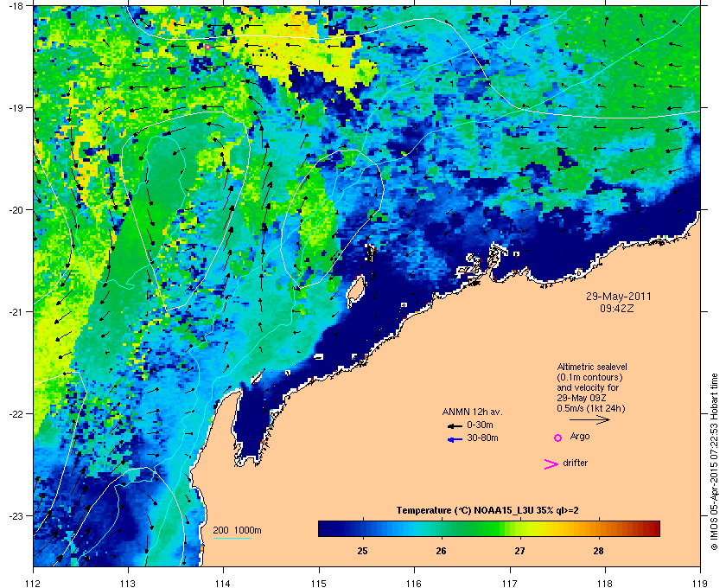Click the -18 latitude axis label

coord(17,5)
